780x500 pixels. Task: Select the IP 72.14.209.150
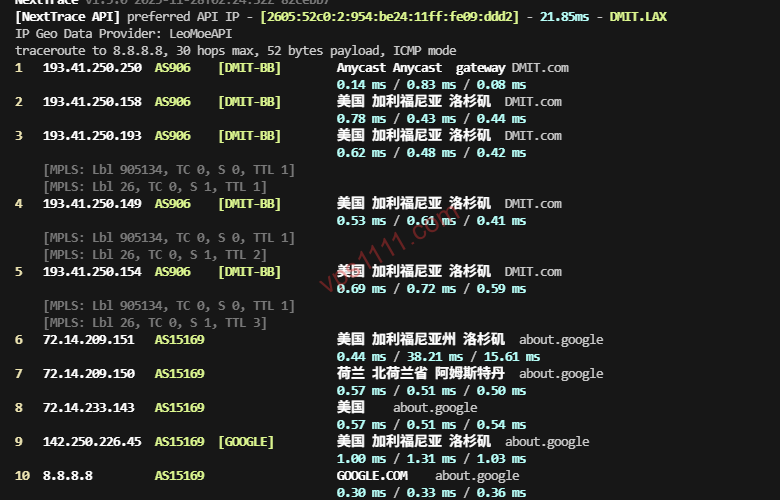(89, 374)
